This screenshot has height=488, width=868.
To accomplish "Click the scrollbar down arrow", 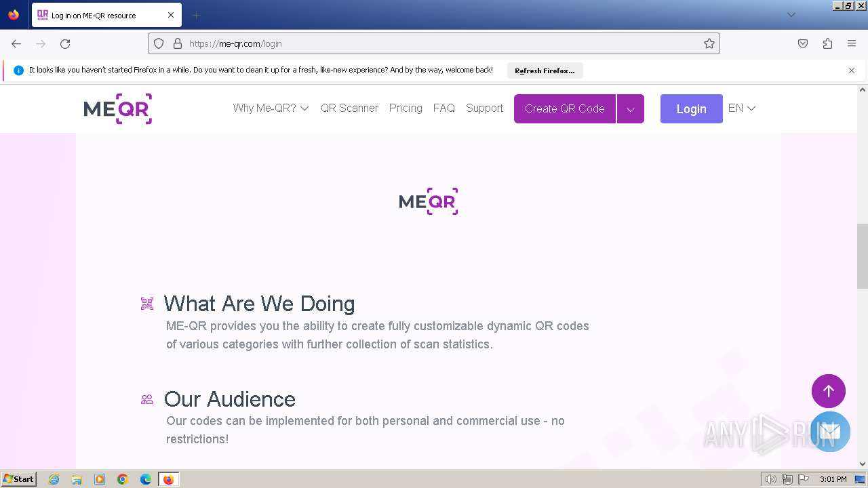I will pos(863,464).
